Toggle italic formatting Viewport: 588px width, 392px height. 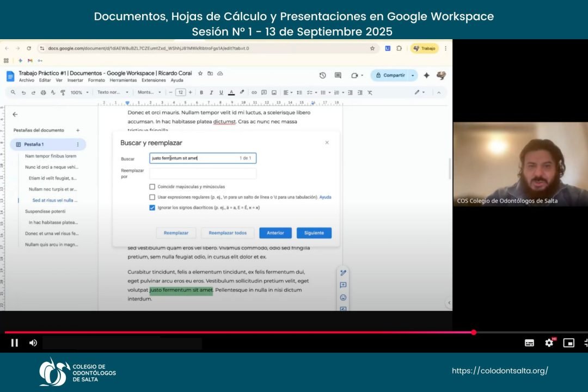pos(211,92)
